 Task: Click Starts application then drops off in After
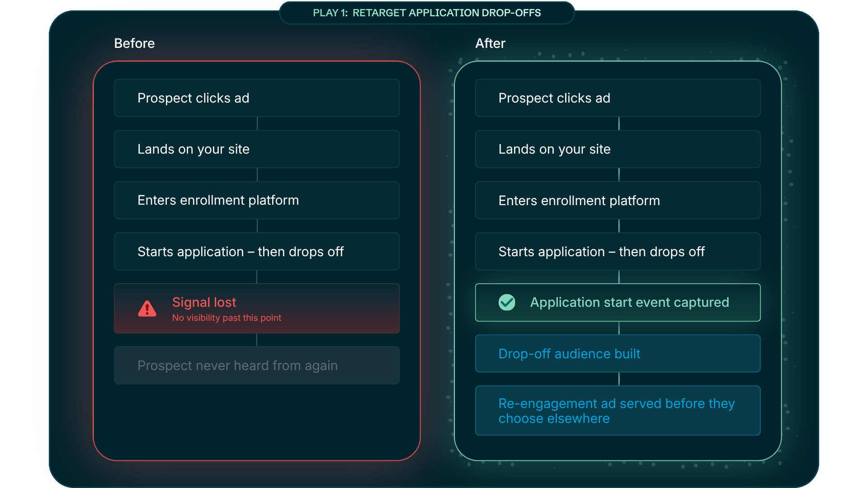pos(618,251)
